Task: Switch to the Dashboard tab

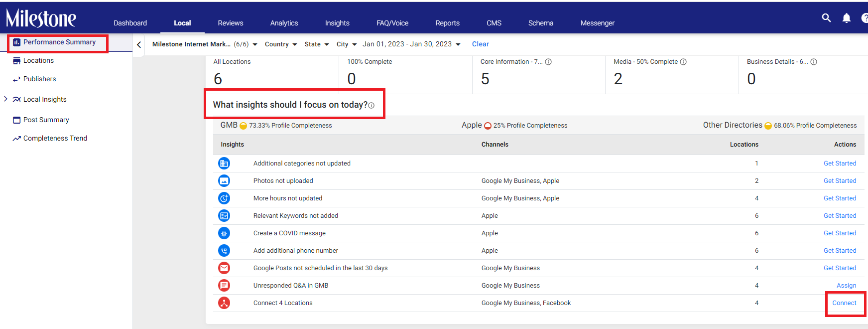Action: click(x=130, y=23)
